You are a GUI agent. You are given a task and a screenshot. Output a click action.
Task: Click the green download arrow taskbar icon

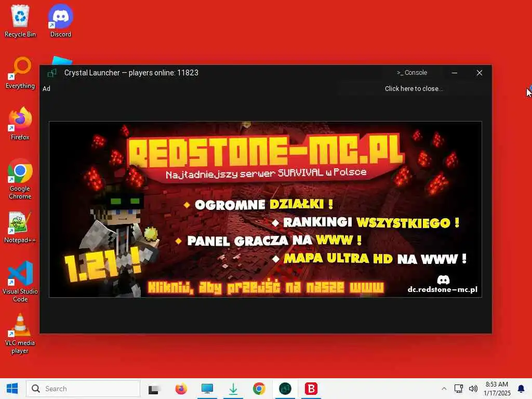[x=233, y=389]
